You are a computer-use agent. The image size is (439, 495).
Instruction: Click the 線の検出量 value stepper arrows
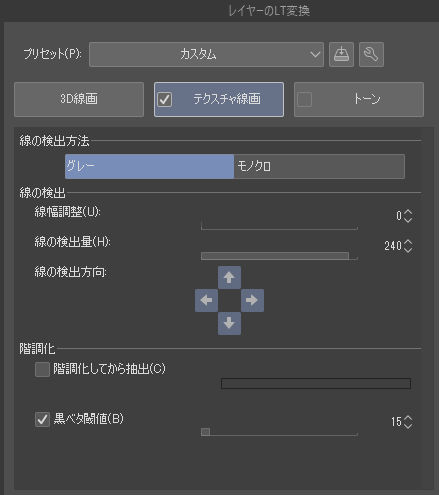click(408, 246)
